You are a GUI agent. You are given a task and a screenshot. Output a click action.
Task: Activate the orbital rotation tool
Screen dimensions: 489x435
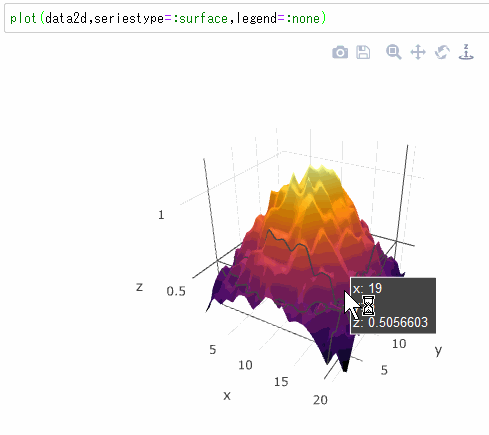pos(442,52)
